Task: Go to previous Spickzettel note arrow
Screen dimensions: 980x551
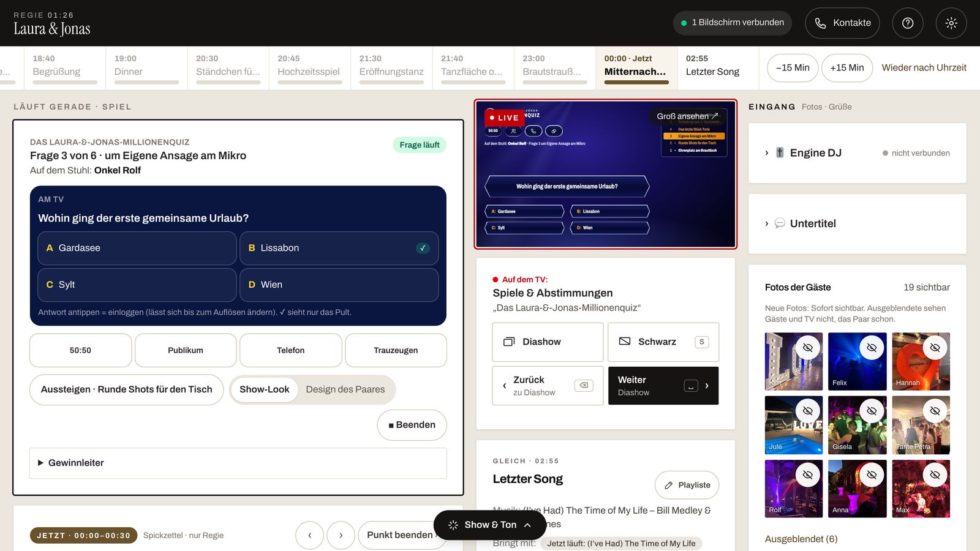Action: point(310,535)
